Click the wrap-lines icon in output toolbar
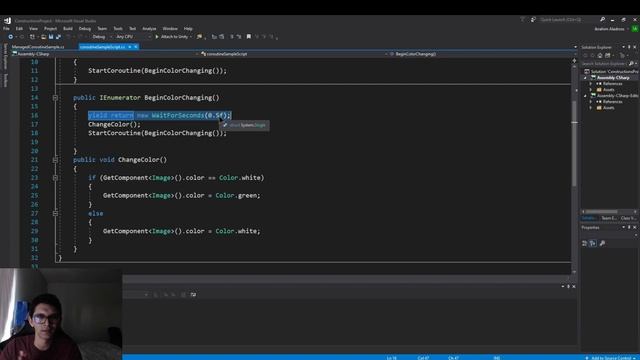 point(193,294)
